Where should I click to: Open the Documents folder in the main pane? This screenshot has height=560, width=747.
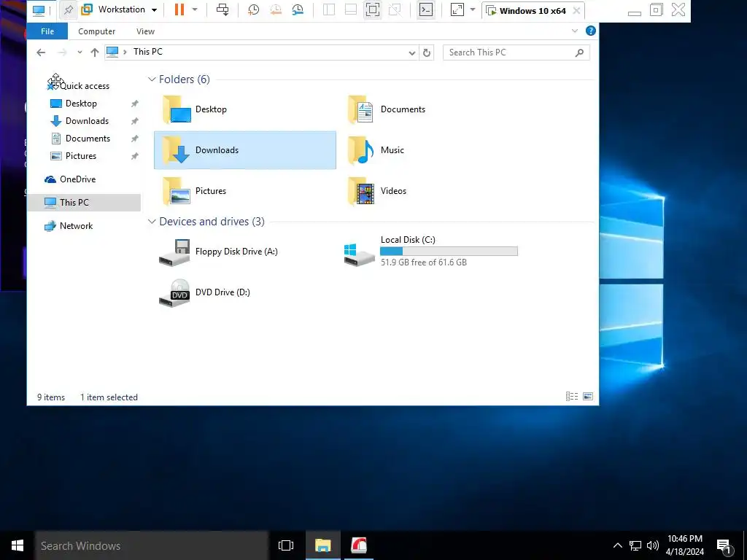(x=387, y=109)
